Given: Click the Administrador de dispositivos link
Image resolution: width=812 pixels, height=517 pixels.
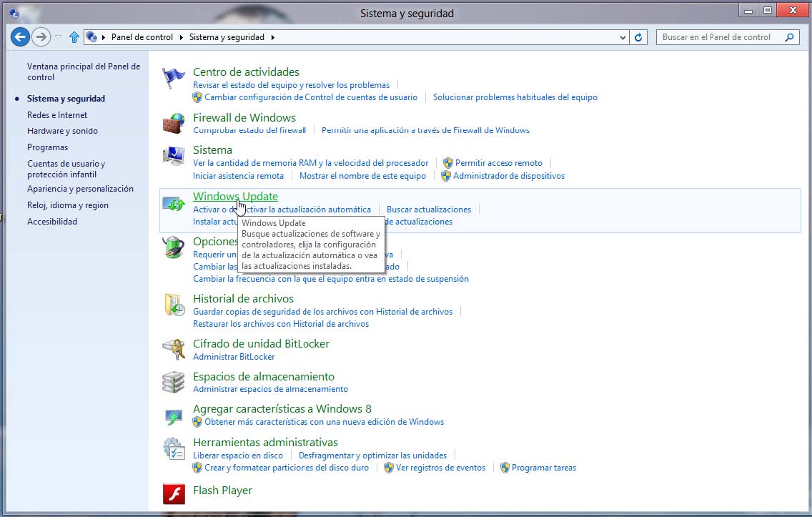Looking at the screenshot, I should click(x=508, y=176).
